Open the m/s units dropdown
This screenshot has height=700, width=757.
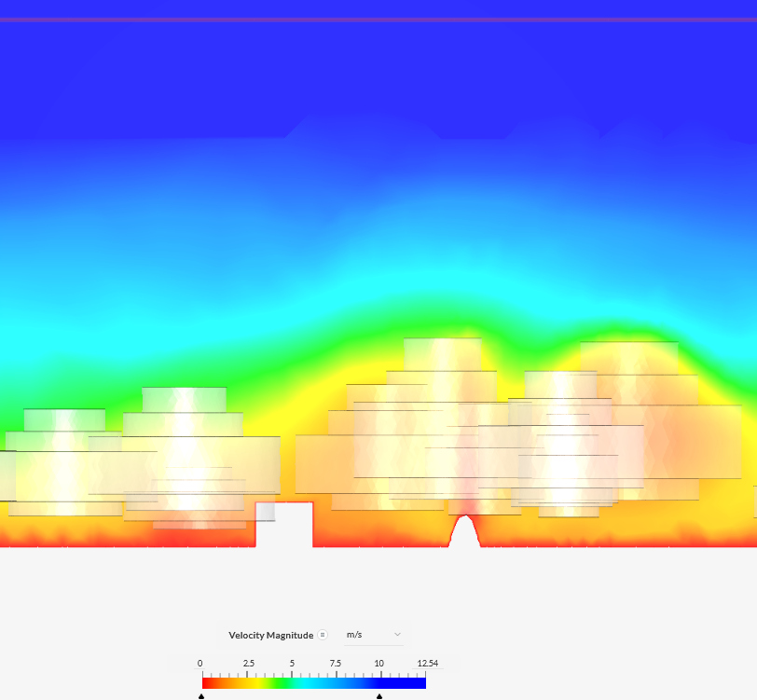click(x=355, y=635)
